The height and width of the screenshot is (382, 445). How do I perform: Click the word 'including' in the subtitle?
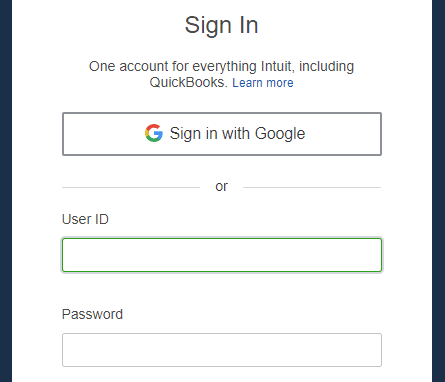click(326, 66)
